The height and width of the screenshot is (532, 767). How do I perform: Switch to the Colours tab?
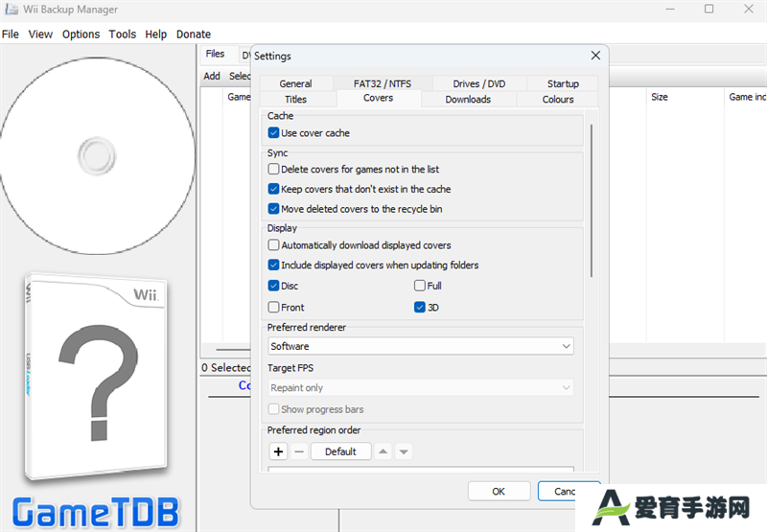tap(558, 100)
